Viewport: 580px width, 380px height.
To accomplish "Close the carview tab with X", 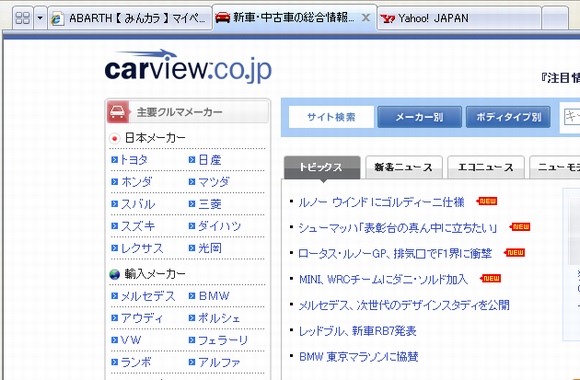I will click(365, 17).
